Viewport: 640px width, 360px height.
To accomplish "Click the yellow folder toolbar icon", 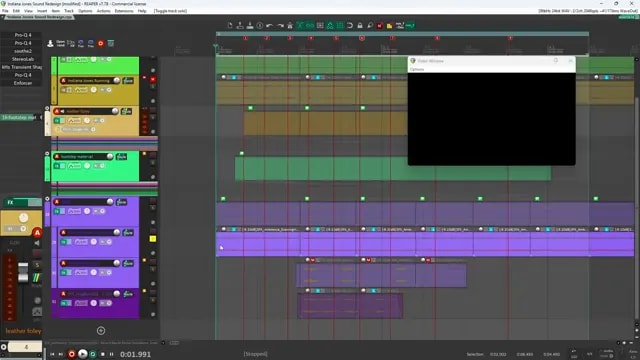I will tap(390, 25).
